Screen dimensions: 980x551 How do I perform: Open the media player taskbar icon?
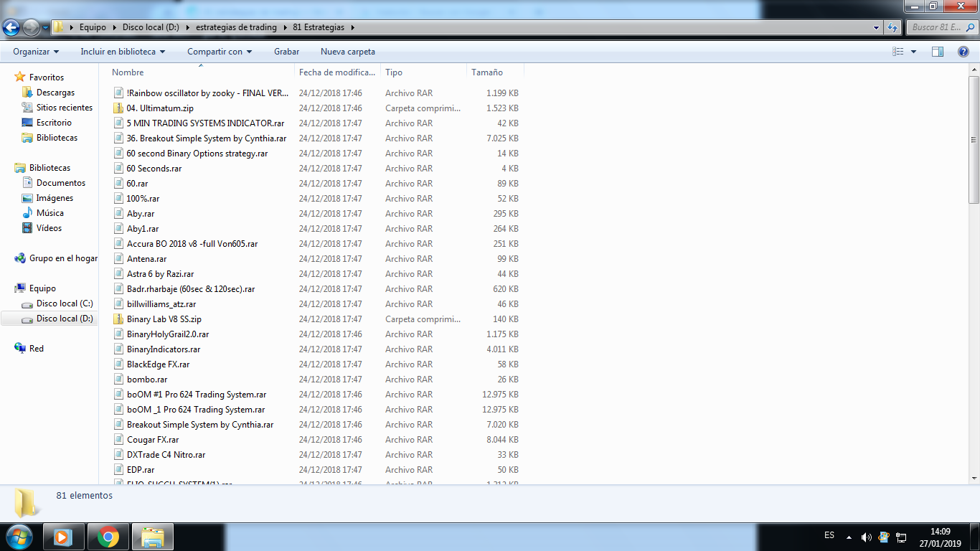(x=63, y=537)
